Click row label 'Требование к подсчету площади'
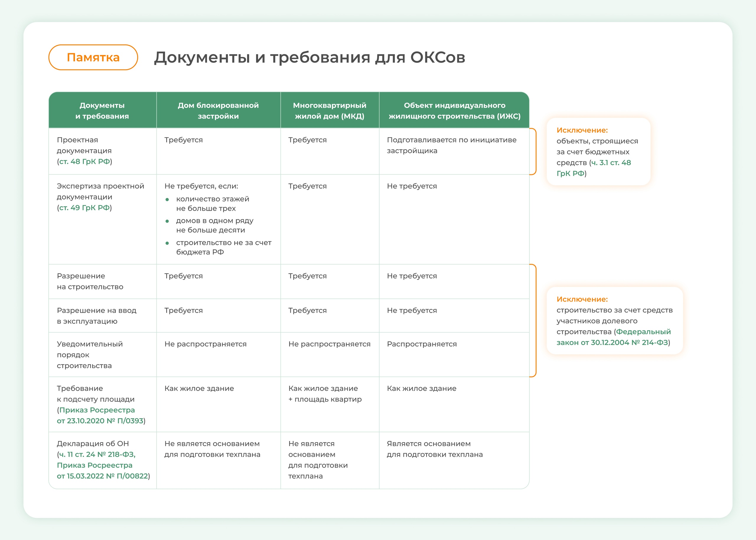 96,394
